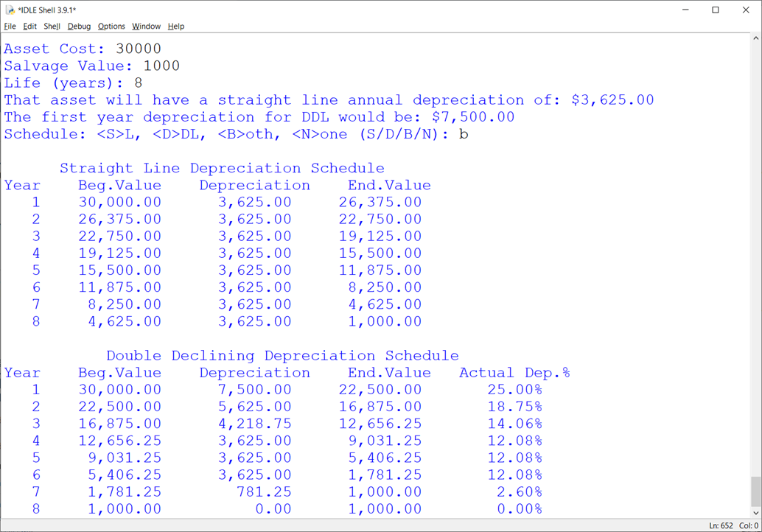Click the 'Double Declining Depreciation Schedule' heading
This screenshot has height=532, width=762.
click(x=282, y=356)
